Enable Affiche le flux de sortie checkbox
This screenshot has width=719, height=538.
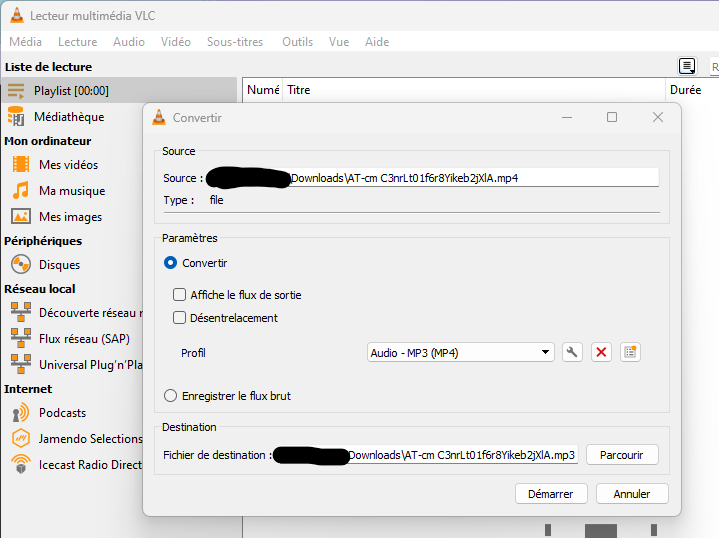[x=179, y=294]
